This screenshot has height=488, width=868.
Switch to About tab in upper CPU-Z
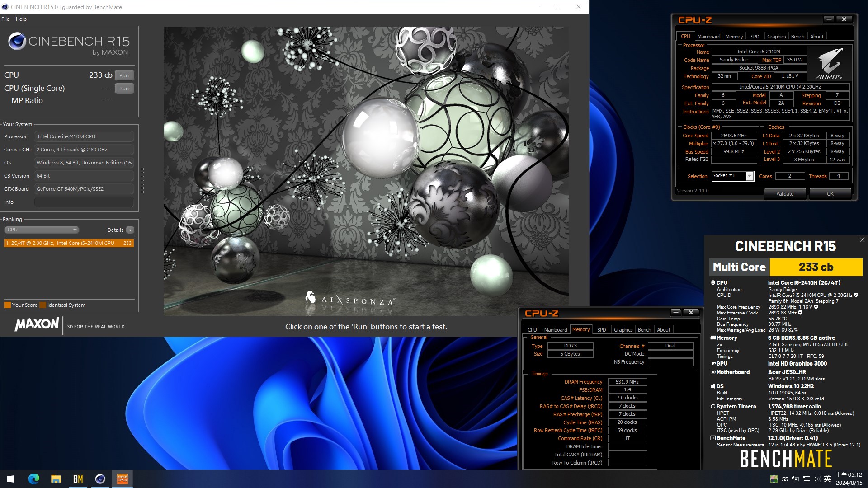pos(816,37)
